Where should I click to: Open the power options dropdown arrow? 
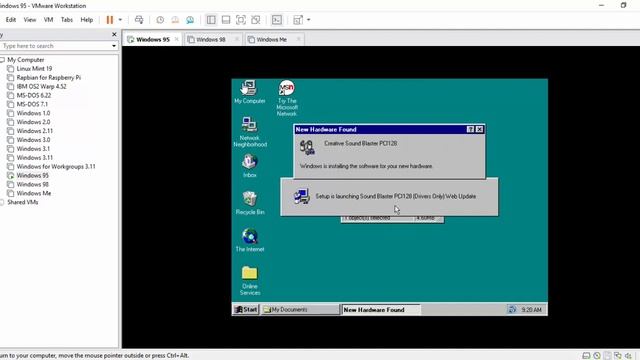pos(120,20)
